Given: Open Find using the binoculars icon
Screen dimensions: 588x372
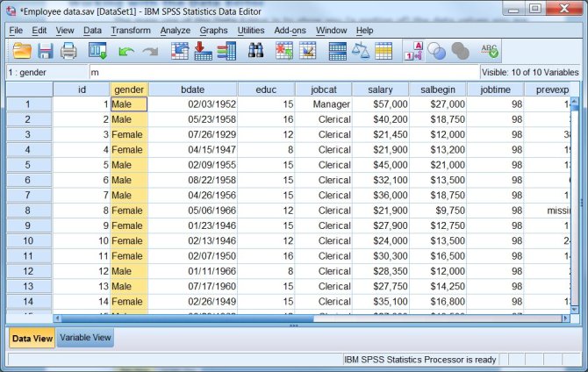Looking at the screenshot, I should 255,50.
